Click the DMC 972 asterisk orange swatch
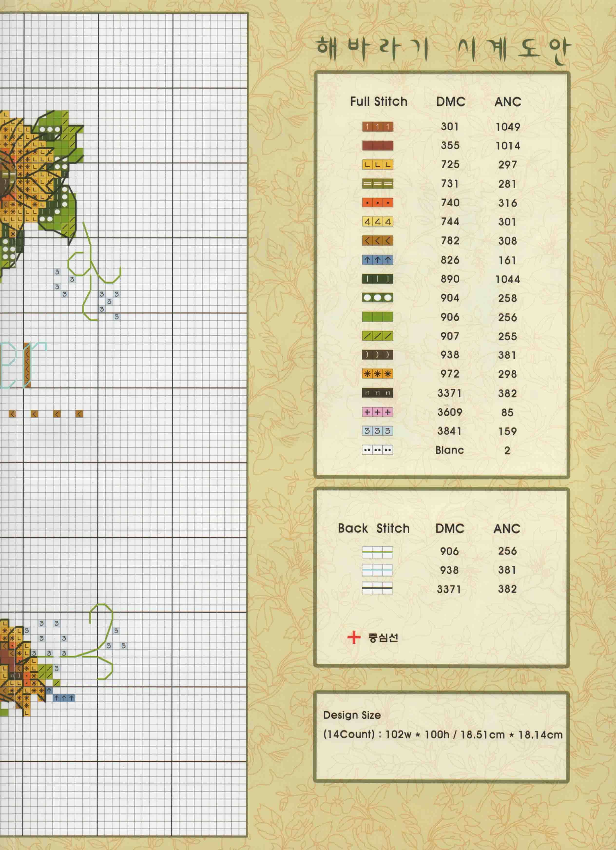 point(377,374)
